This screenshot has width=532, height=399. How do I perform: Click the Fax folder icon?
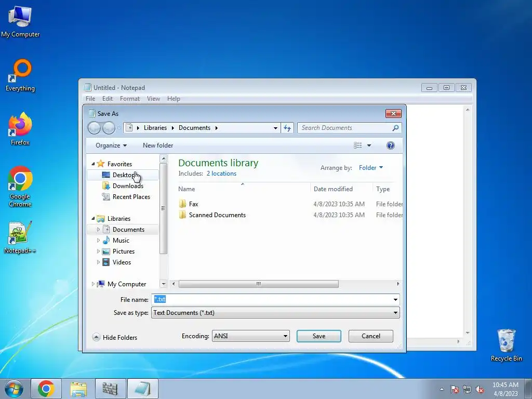pos(182,204)
